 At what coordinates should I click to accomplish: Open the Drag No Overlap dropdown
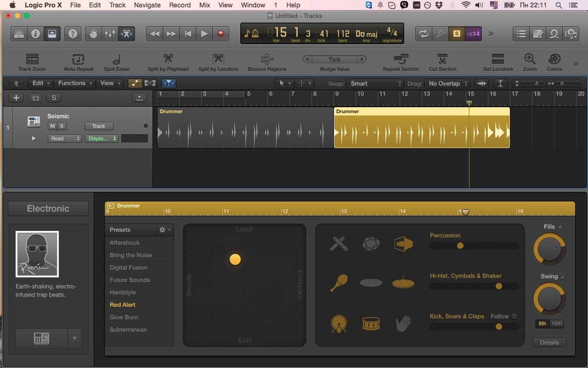[447, 83]
